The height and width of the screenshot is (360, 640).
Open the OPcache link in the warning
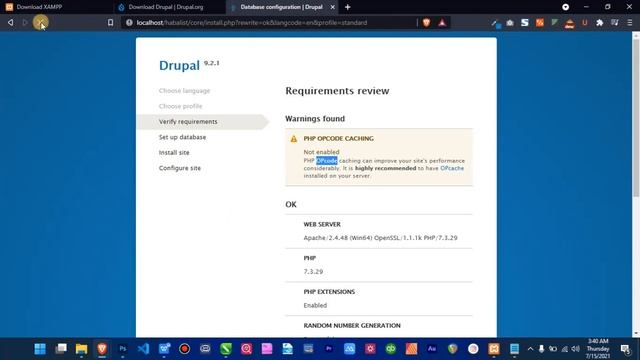[452, 168]
